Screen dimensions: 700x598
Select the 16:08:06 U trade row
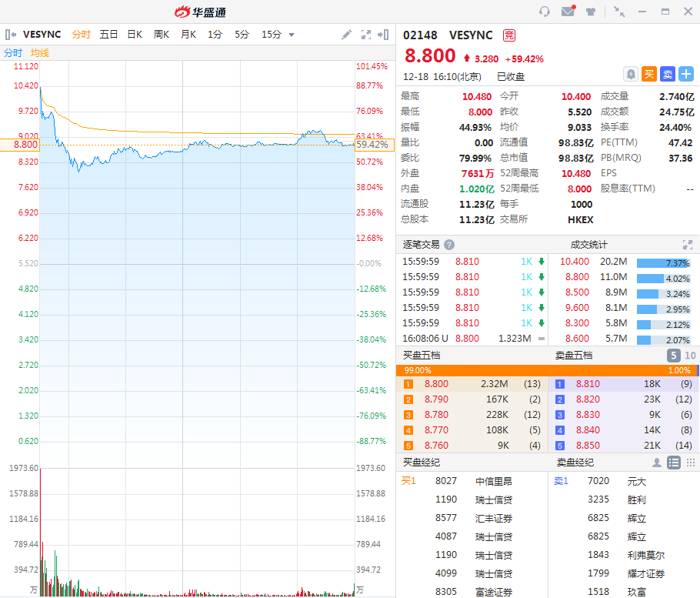click(x=472, y=339)
